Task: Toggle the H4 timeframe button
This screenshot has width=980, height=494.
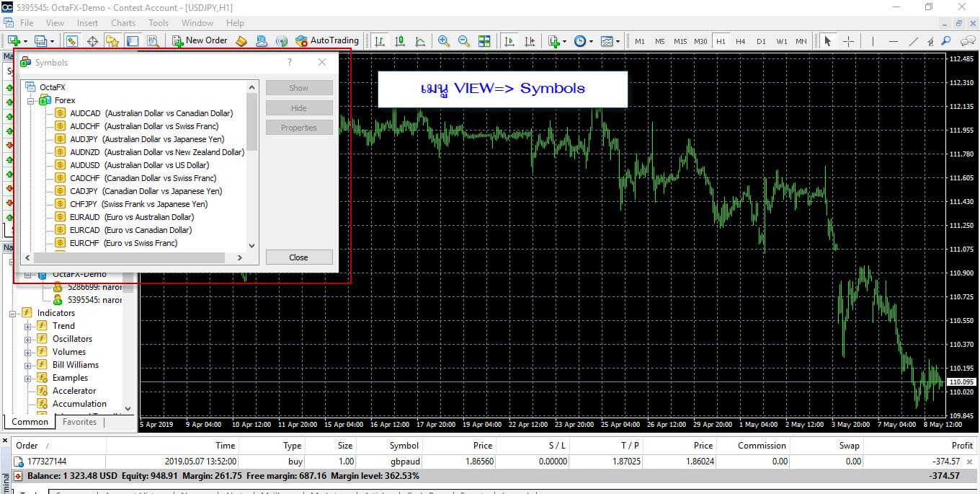Action: tap(741, 41)
